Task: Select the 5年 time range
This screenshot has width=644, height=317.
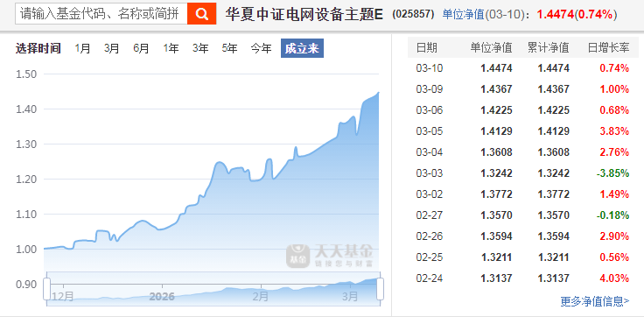Action: 229,48
